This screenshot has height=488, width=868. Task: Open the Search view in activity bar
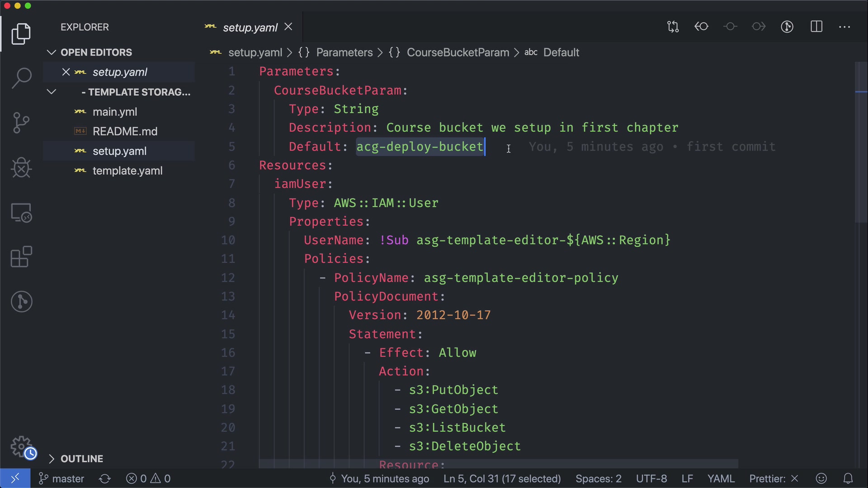[21, 78]
